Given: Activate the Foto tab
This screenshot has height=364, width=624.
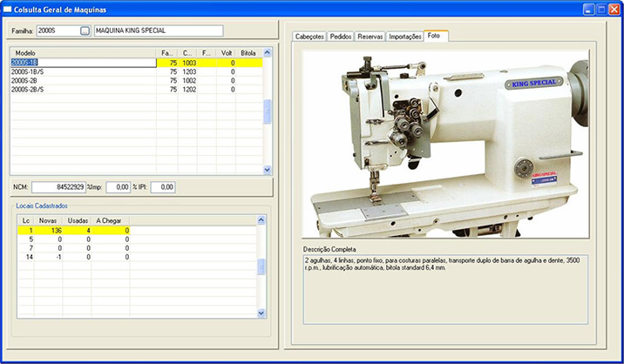Looking at the screenshot, I should point(436,36).
